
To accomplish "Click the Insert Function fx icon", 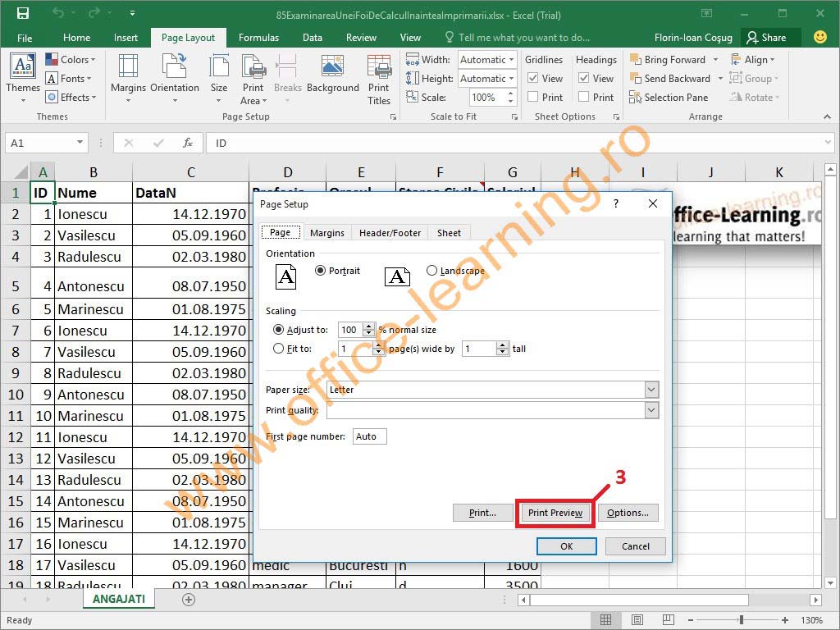I will pos(188,143).
